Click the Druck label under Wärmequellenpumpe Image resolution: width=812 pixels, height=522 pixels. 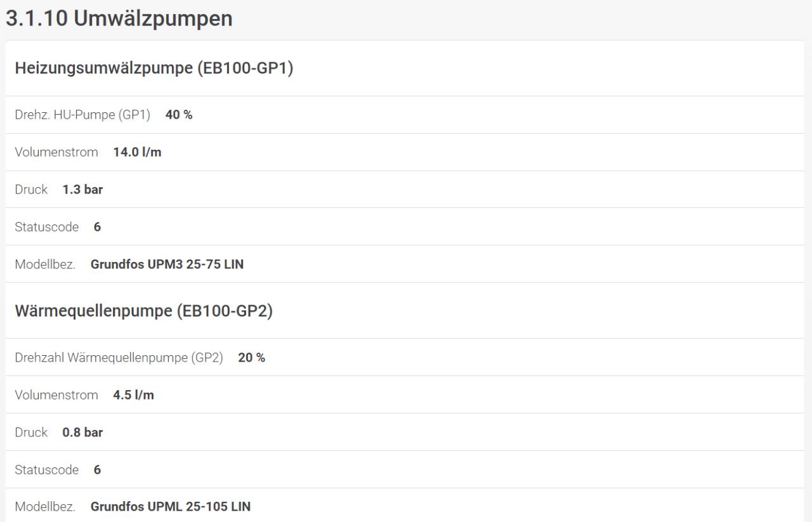31,433
